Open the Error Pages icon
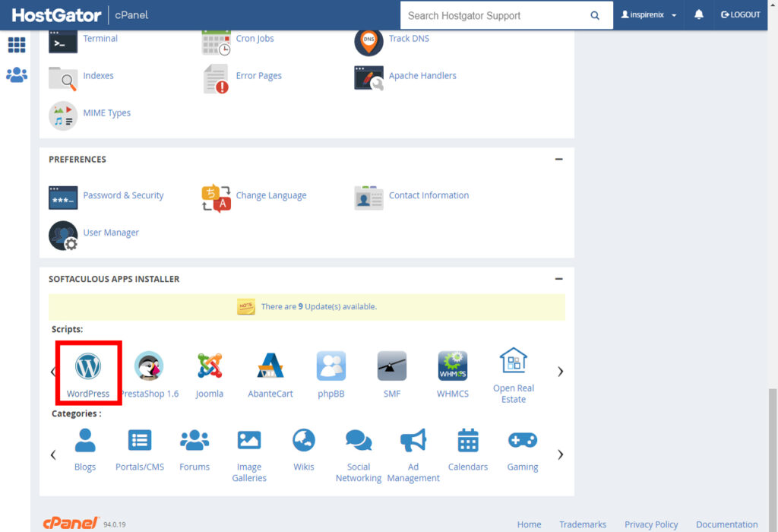The height and width of the screenshot is (532, 778). pyautogui.click(x=216, y=79)
